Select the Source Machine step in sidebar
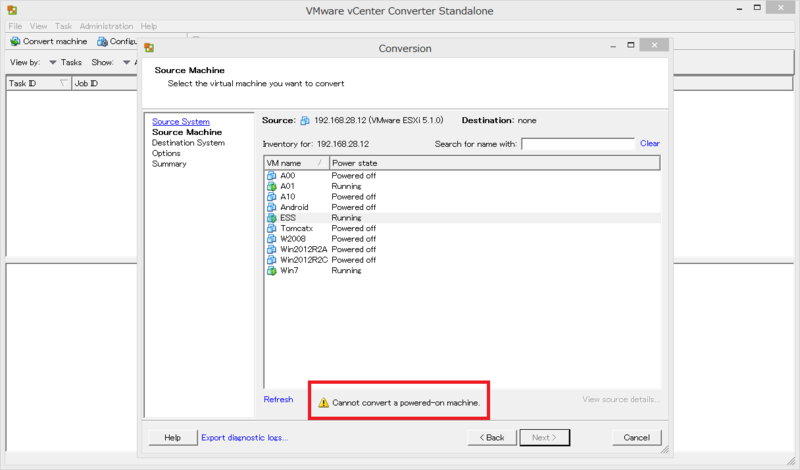This screenshot has width=800, height=470. [187, 132]
